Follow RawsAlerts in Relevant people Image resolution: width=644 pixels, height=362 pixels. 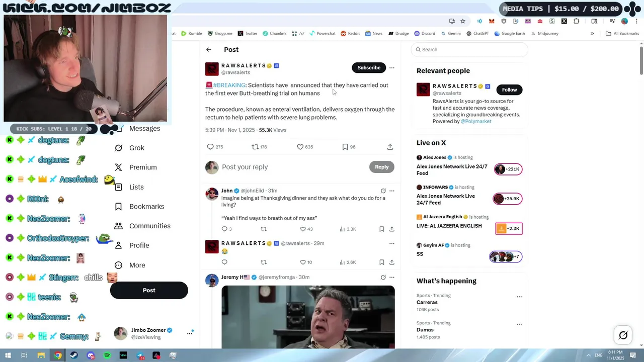tap(509, 90)
